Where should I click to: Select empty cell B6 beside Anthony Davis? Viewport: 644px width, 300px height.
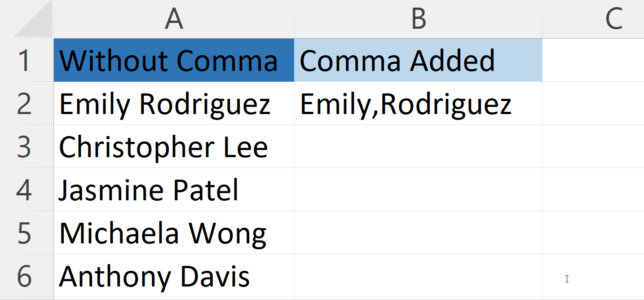pos(418,276)
